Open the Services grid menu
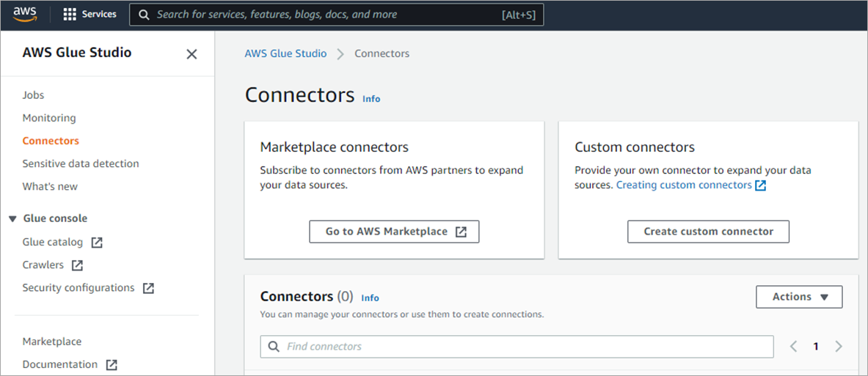Image resolution: width=868 pixels, height=376 pixels. 70,15
